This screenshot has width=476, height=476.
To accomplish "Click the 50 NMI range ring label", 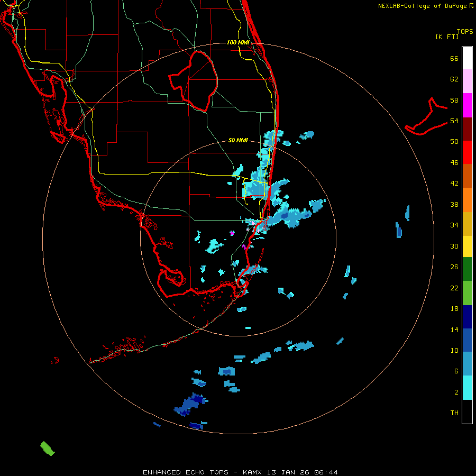I will [x=238, y=140].
